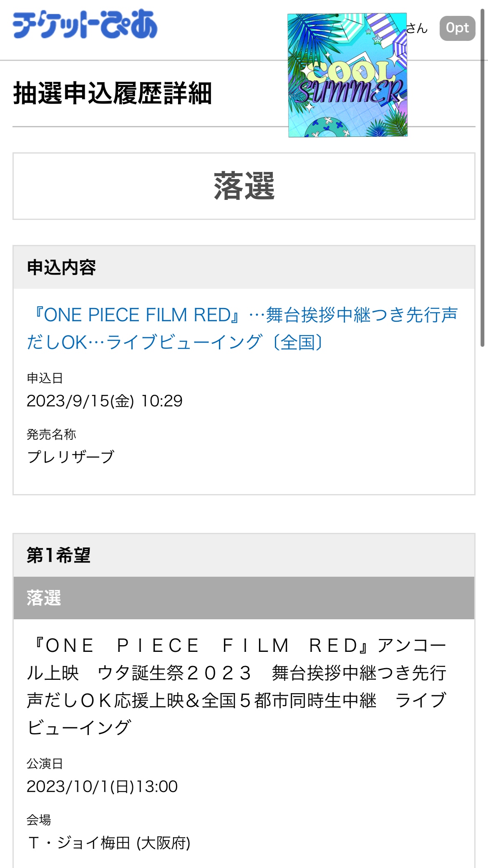Click the さん account name label
The width and height of the screenshot is (488, 868).
418,28
